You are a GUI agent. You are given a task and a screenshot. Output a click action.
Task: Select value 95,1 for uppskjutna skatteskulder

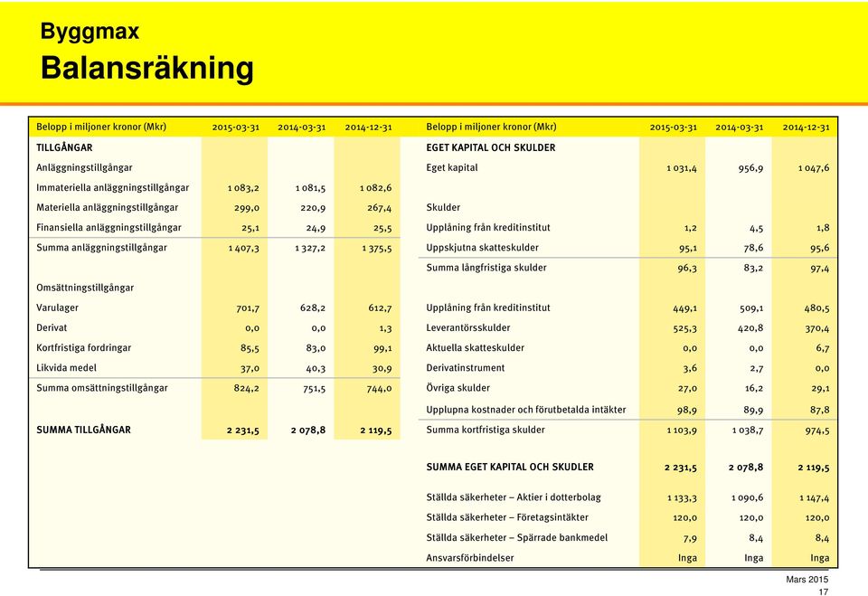coord(688,248)
